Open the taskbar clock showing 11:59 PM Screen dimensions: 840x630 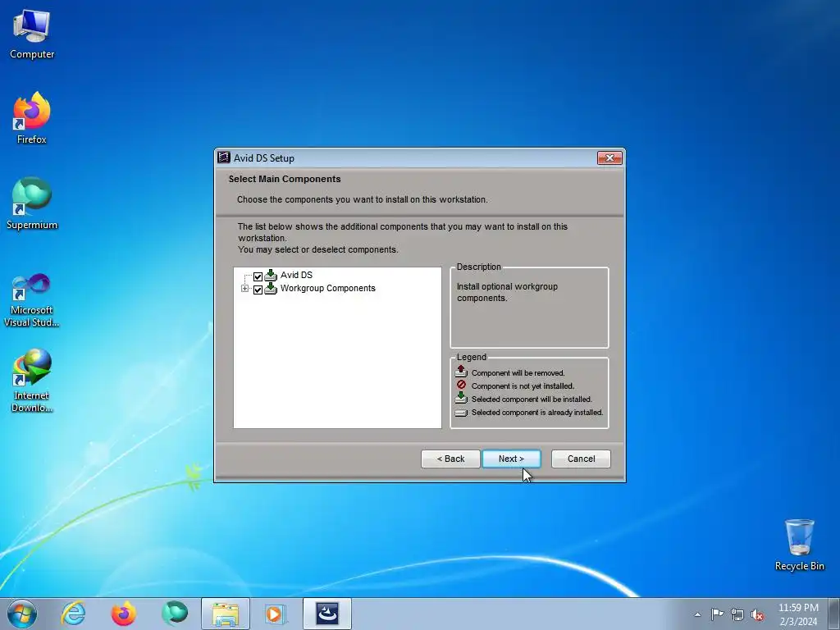coord(798,614)
